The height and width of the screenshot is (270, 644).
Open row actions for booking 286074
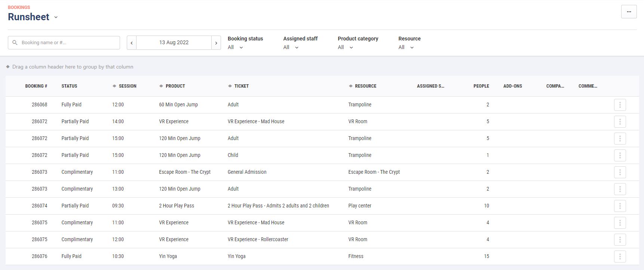pos(620,206)
